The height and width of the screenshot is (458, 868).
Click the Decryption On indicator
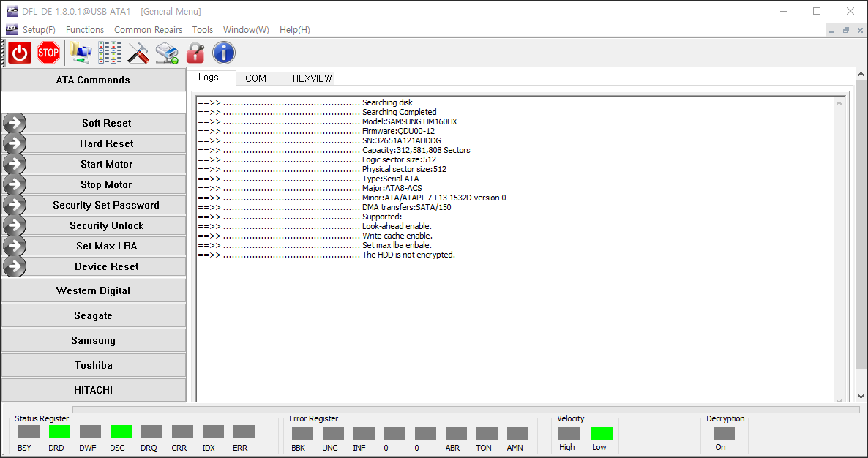(724, 434)
